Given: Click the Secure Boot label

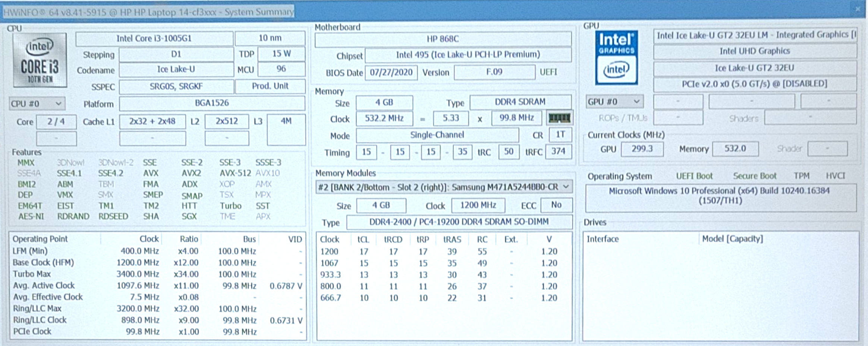Looking at the screenshot, I should pyautogui.click(x=755, y=176).
